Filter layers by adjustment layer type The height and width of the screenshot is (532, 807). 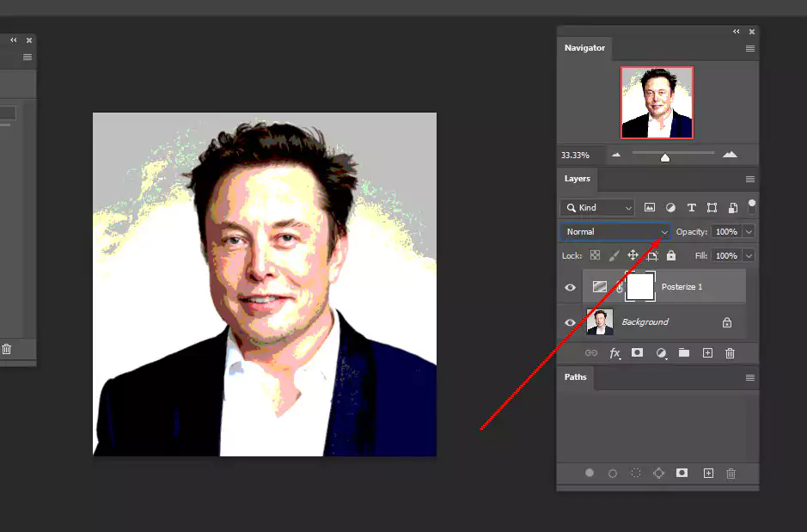[670, 207]
